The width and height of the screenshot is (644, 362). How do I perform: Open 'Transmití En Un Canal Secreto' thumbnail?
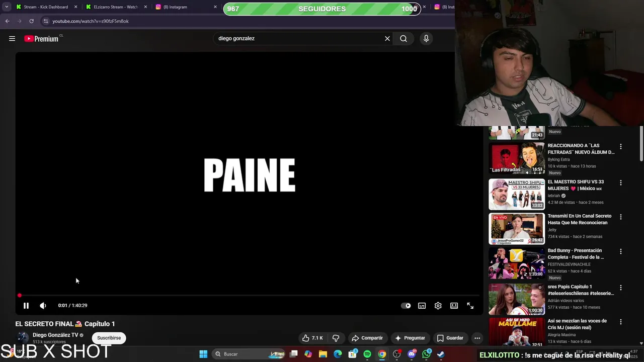517,229
